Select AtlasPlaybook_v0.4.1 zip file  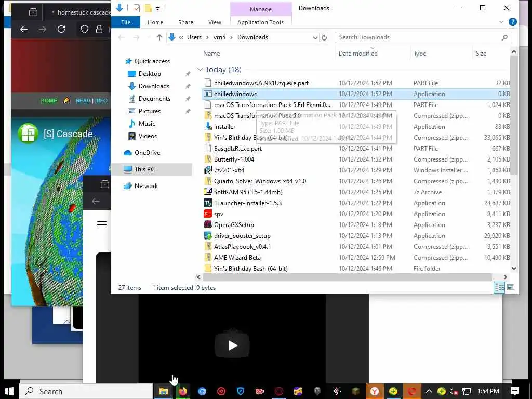point(242,247)
